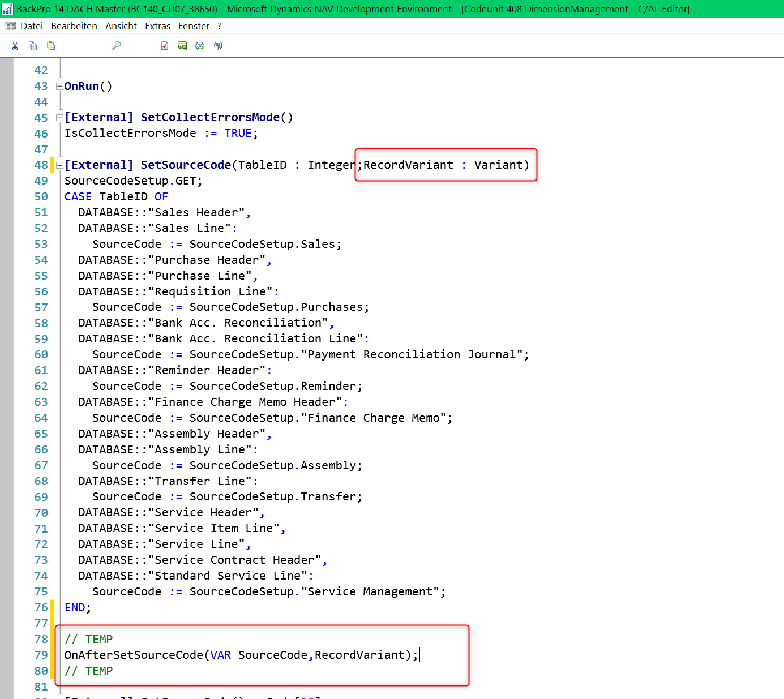784x699 pixels.
Task: Click the TRUE keyword on line 46
Action: 238,133
